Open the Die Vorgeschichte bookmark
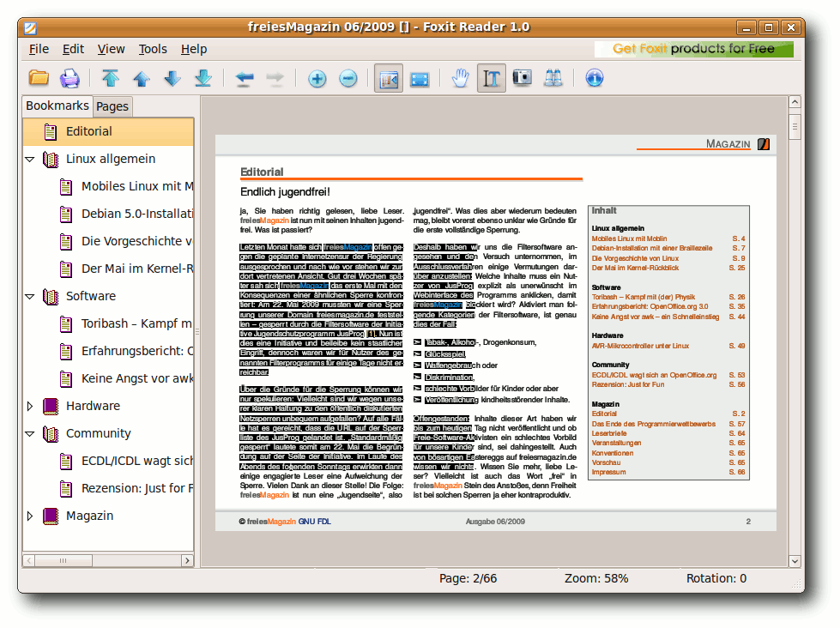The height and width of the screenshot is (628, 840). [137, 241]
